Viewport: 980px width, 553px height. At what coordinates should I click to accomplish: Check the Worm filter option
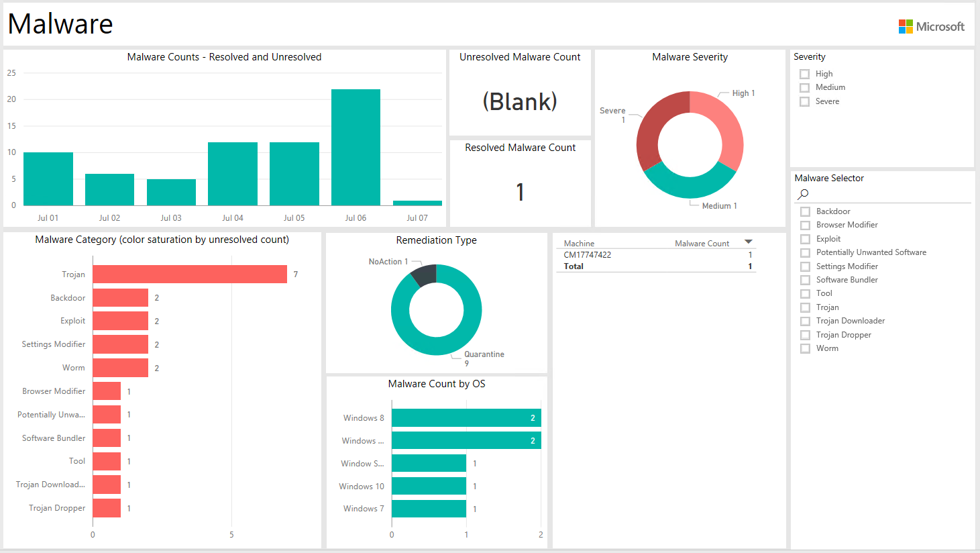coord(806,349)
